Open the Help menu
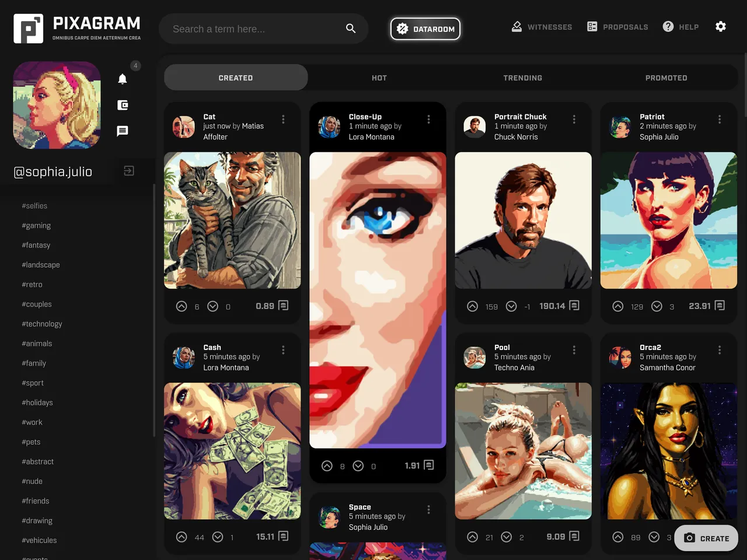Image resolution: width=747 pixels, height=560 pixels. tap(680, 27)
